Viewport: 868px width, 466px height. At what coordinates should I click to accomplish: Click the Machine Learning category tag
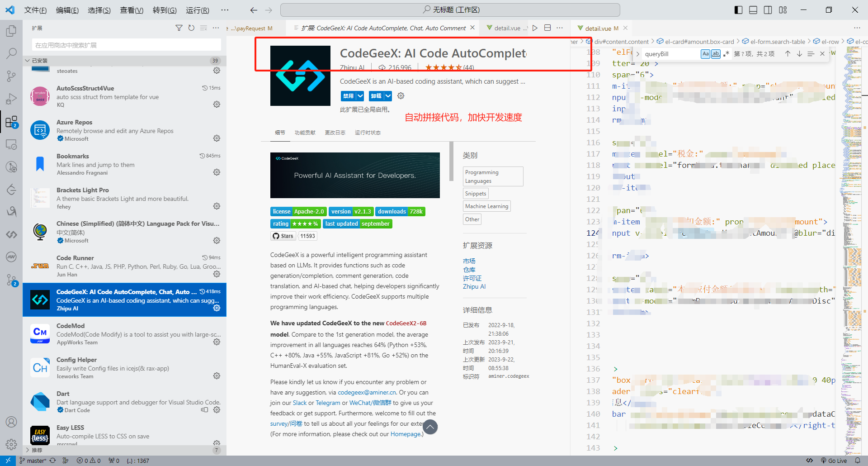486,206
